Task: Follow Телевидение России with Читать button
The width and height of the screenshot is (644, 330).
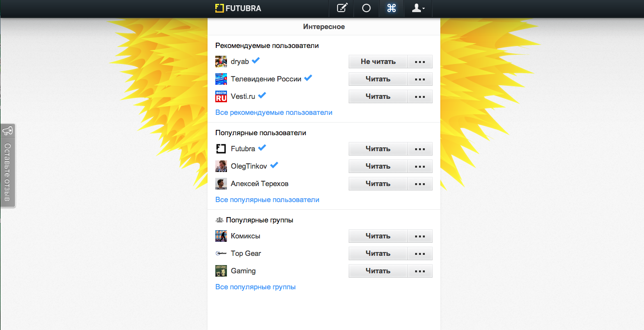Action: [378, 79]
